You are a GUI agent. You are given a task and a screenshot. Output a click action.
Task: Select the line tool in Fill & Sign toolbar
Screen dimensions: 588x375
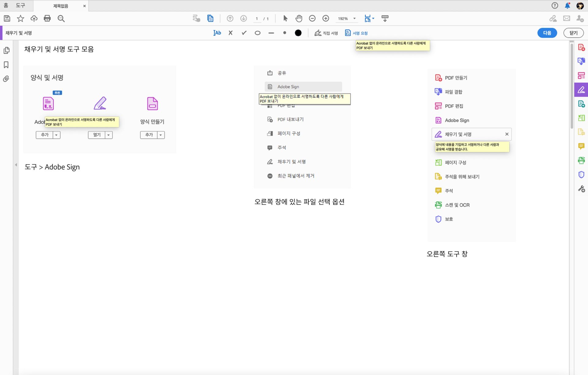coord(271,33)
